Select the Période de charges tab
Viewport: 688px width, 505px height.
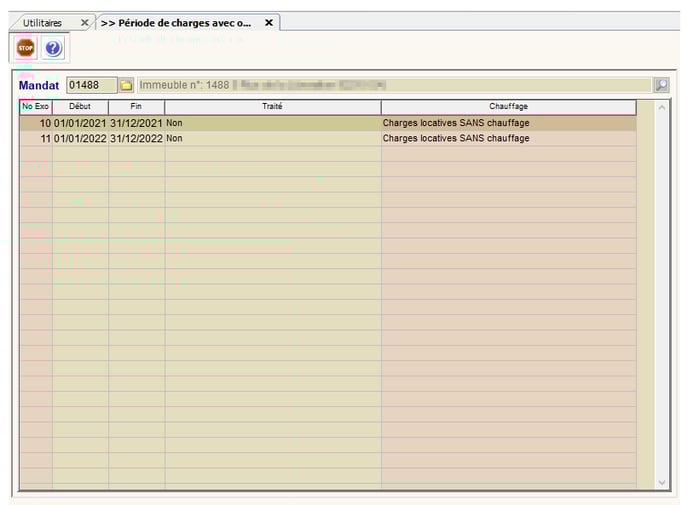click(x=176, y=22)
